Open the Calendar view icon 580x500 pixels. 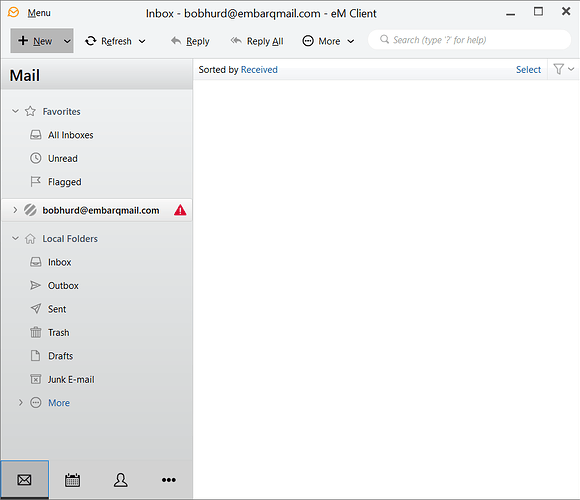(x=72, y=480)
